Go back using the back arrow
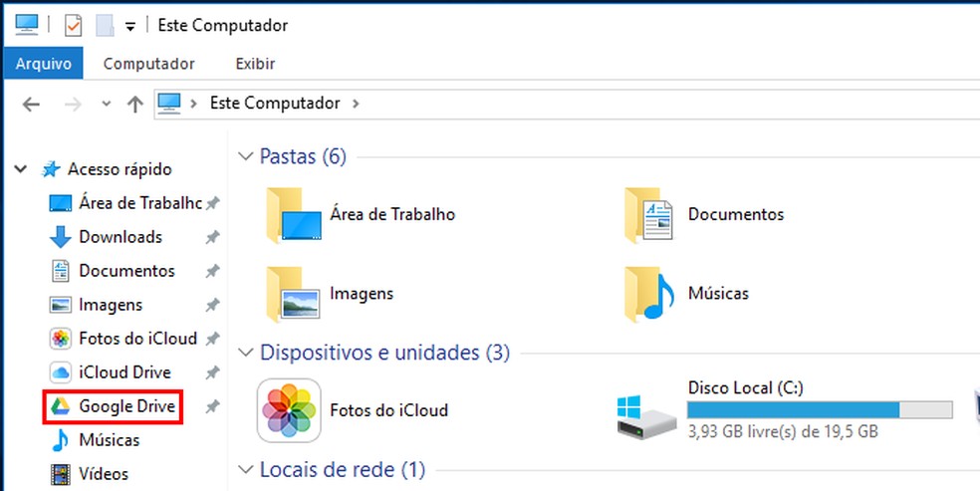Screen dimensions: 980x491 click(31, 104)
